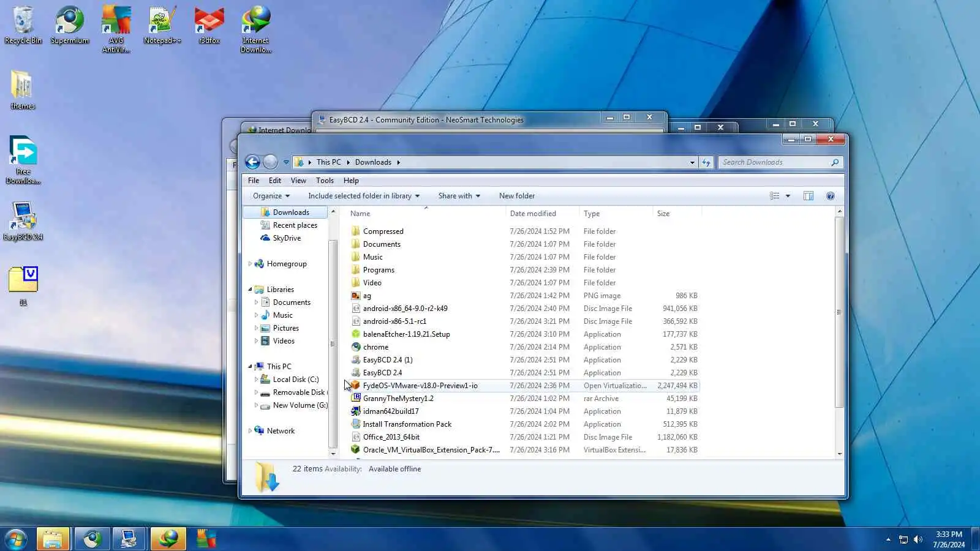Image resolution: width=980 pixels, height=551 pixels.
Task: Launch r3dfox desktop shortcut
Action: 209,24
